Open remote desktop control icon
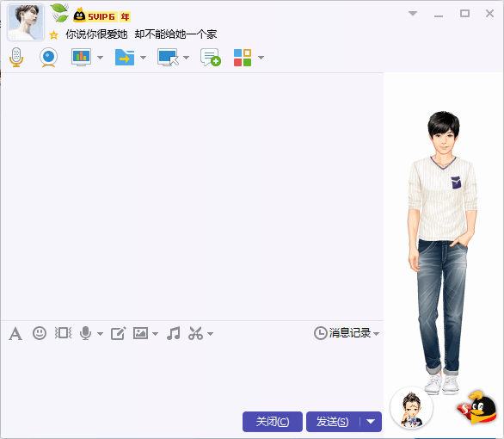 click(x=168, y=58)
